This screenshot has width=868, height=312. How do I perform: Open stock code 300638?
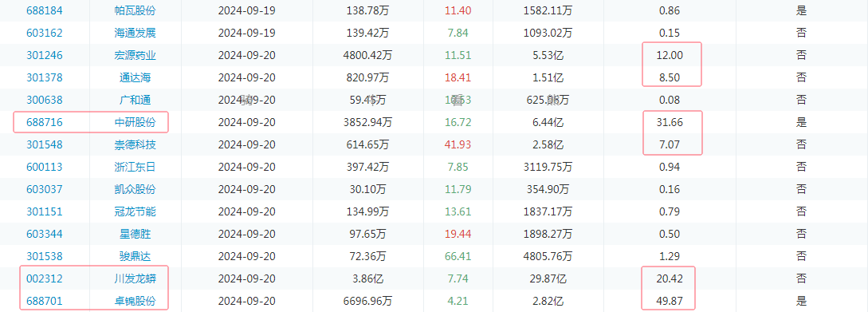coord(45,100)
